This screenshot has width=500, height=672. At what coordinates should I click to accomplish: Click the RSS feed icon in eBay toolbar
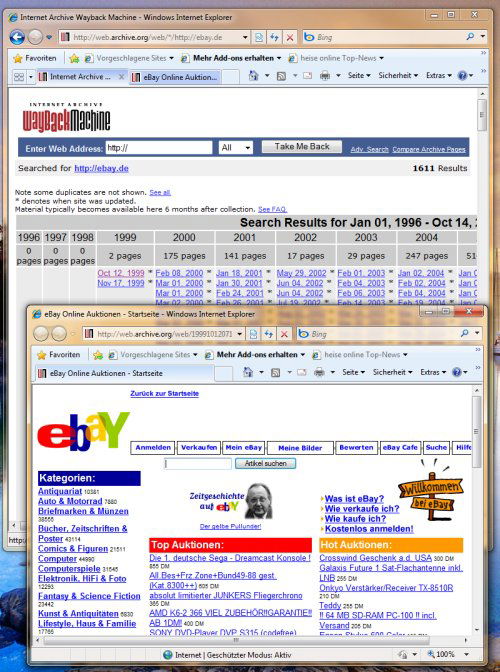[x=275, y=372]
